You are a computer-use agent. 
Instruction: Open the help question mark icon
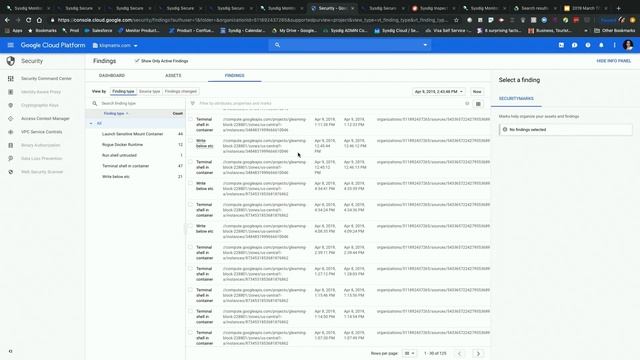588,45
